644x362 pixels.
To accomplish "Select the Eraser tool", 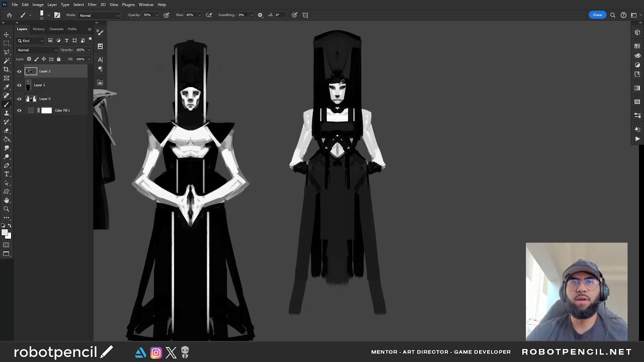I will (x=7, y=130).
